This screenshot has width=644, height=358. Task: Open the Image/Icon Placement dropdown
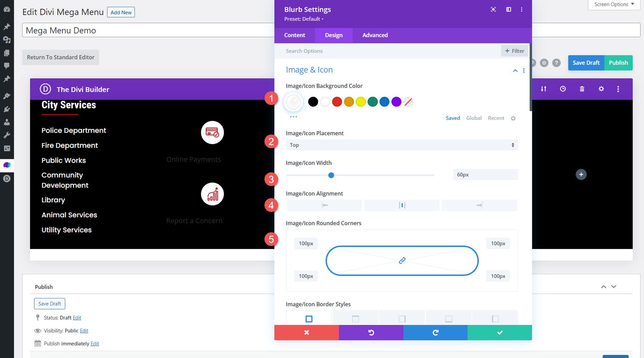(401, 145)
